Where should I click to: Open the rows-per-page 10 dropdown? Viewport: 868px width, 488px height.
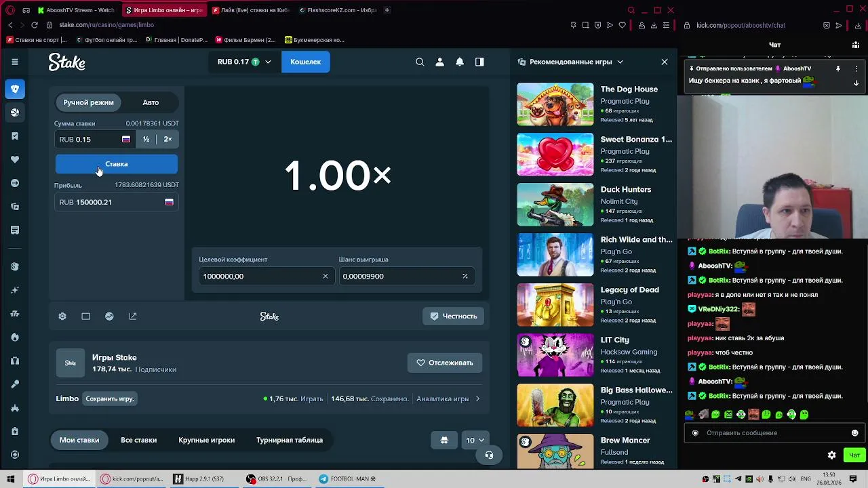tap(475, 440)
